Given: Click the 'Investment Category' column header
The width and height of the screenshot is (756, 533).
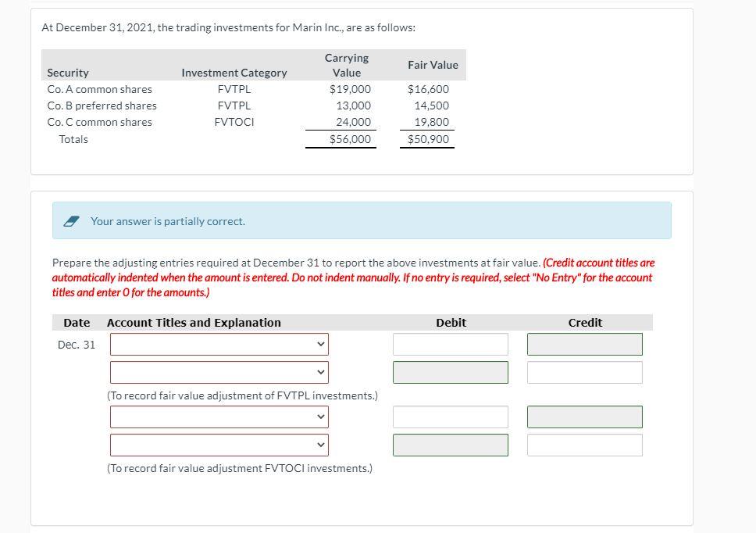Looking at the screenshot, I should pyautogui.click(x=234, y=73).
